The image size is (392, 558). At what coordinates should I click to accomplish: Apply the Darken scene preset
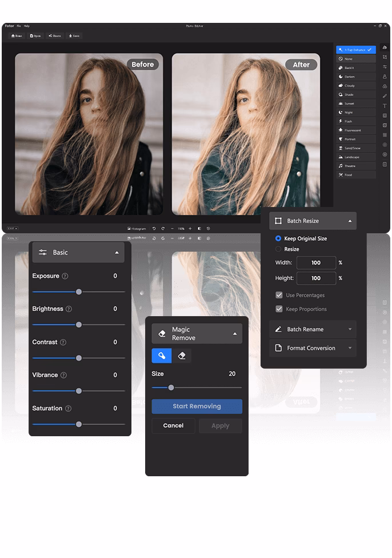[356, 77]
